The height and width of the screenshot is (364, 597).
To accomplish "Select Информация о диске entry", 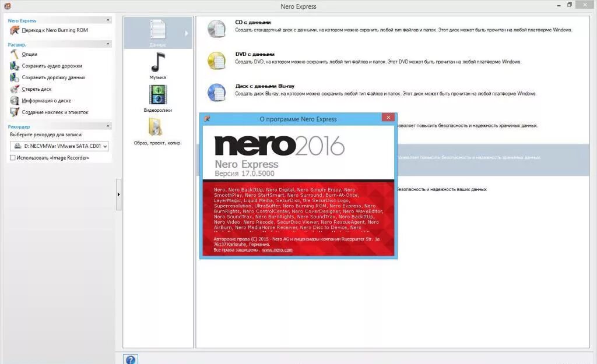I will tap(46, 100).
